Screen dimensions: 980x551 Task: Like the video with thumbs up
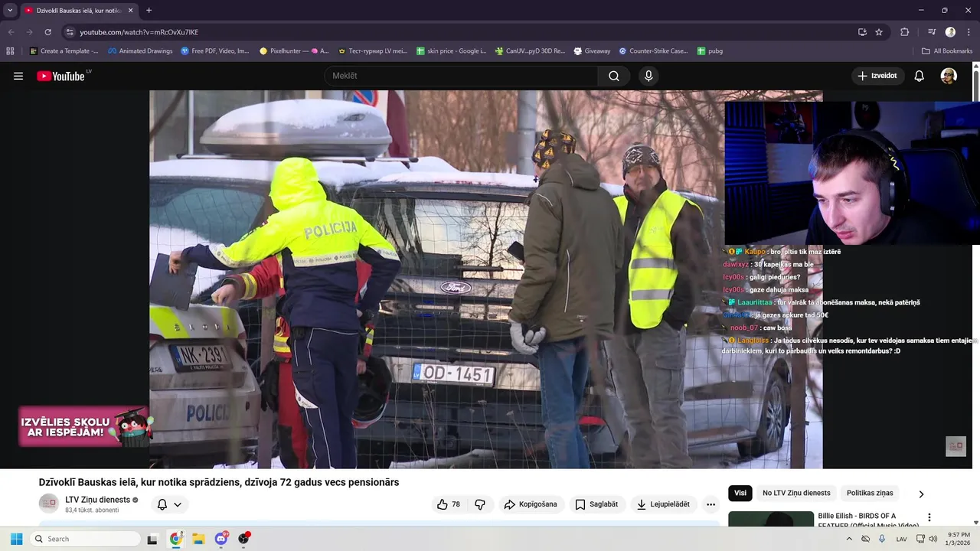click(x=449, y=504)
